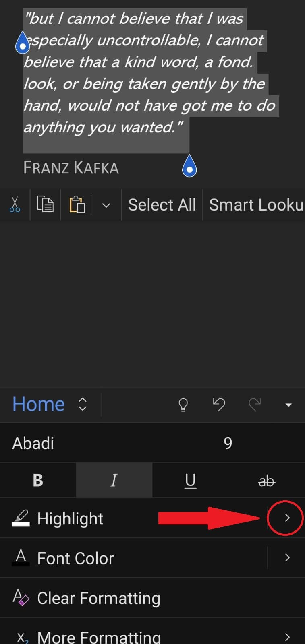Cut the selected text with the scissors icon

15,204
